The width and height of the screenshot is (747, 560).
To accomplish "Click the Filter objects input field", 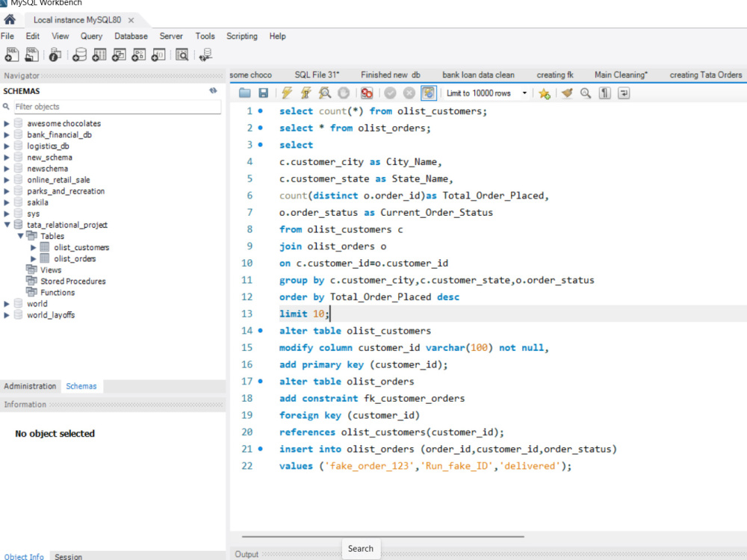I will pyautogui.click(x=117, y=107).
